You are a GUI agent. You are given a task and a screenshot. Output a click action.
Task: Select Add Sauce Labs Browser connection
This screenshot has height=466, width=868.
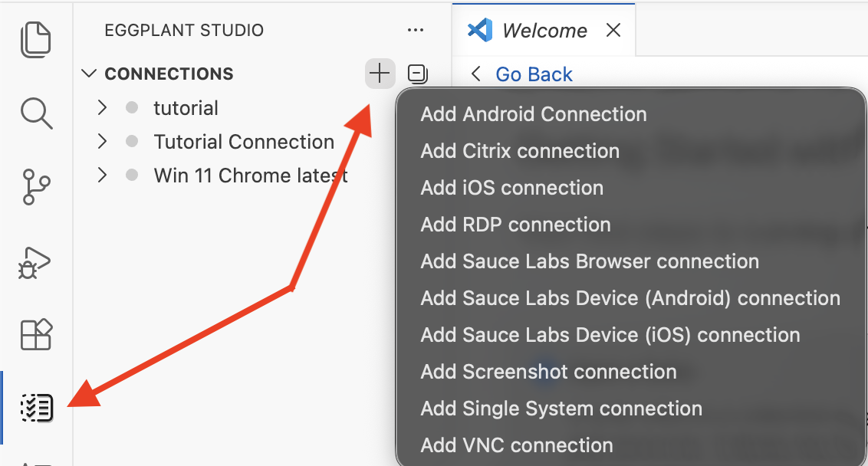589,261
